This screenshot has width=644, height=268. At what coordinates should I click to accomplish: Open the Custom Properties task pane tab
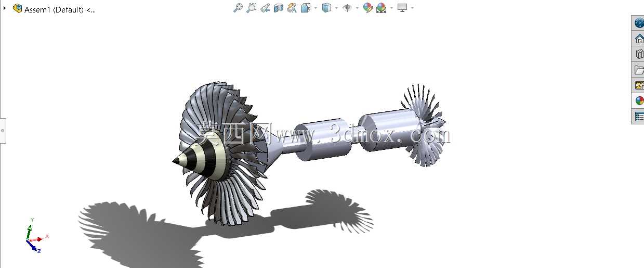click(639, 117)
